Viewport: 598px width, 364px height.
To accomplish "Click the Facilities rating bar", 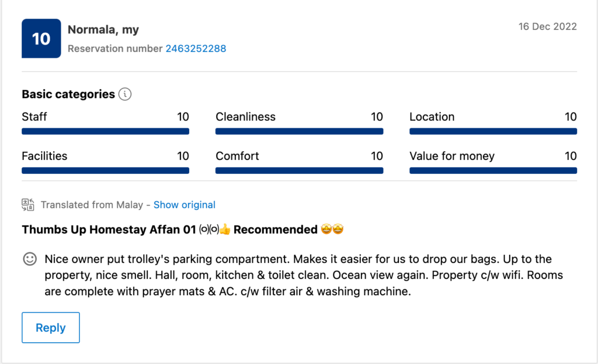I will tap(105, 170).
